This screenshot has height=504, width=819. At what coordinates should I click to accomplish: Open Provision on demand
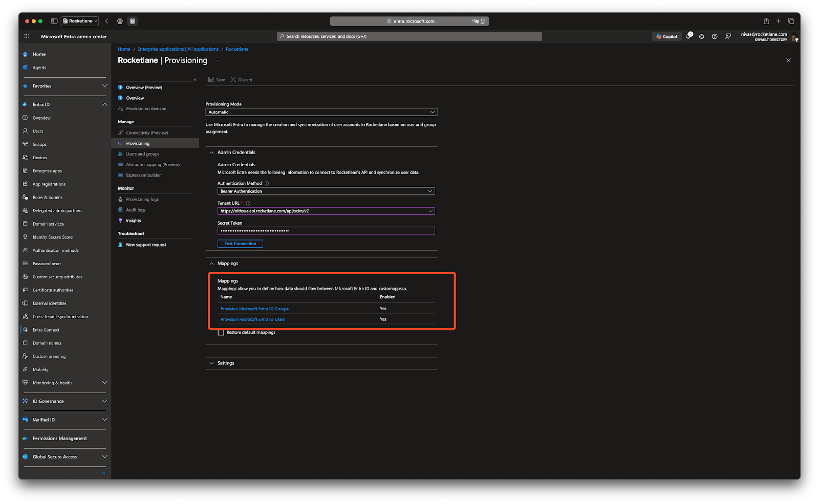point(146,108)
